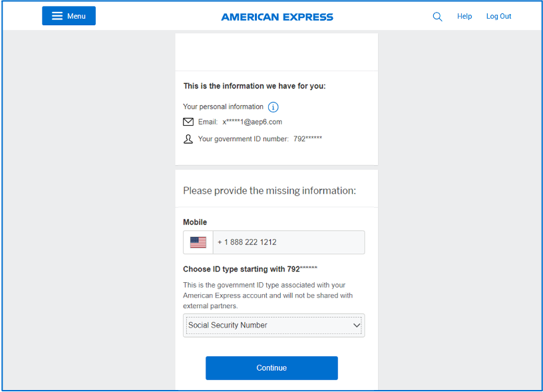Open the Help link
Image resolution: width=543 pixels, height=392 pixels.
click(464, 17)
